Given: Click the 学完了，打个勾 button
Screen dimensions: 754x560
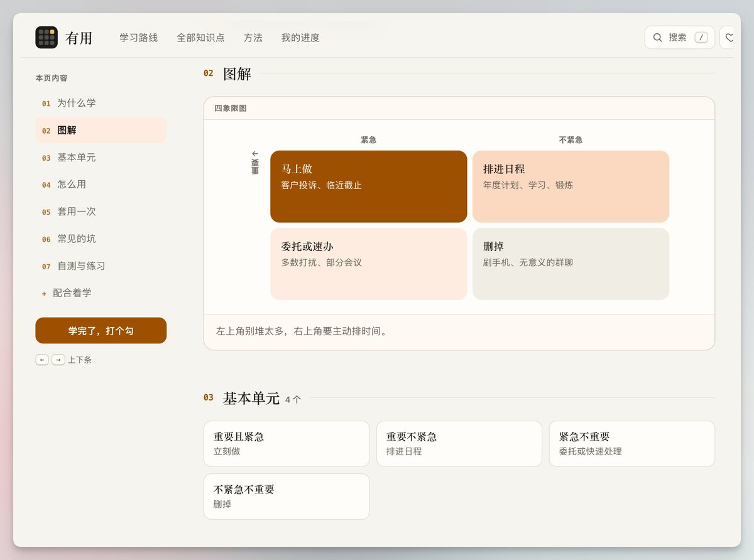Looking at the screenshot, I should click(x=101, y=330).
